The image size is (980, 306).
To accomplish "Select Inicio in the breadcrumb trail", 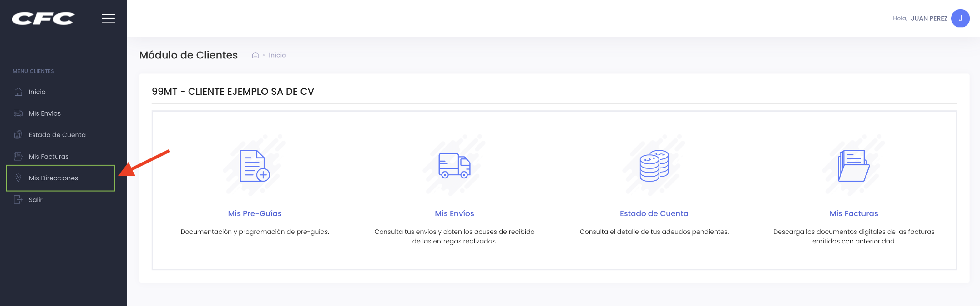I will coord(277,55).
